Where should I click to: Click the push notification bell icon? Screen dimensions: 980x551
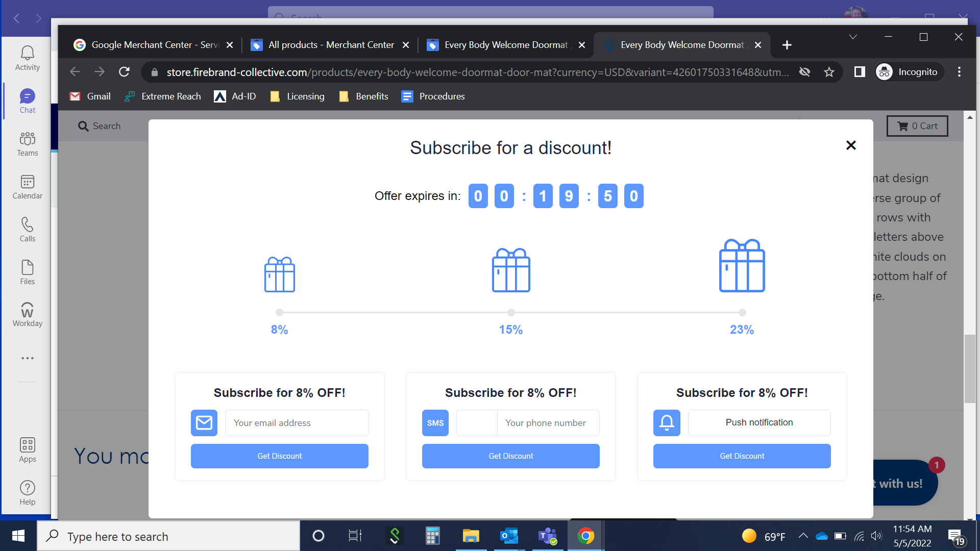click(667, 423)
